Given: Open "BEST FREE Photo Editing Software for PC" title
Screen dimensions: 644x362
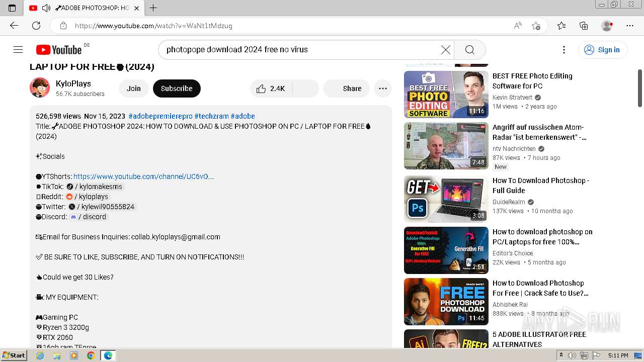Looking at the screenshot, I should pyautogui.click(x=532, y=81).
